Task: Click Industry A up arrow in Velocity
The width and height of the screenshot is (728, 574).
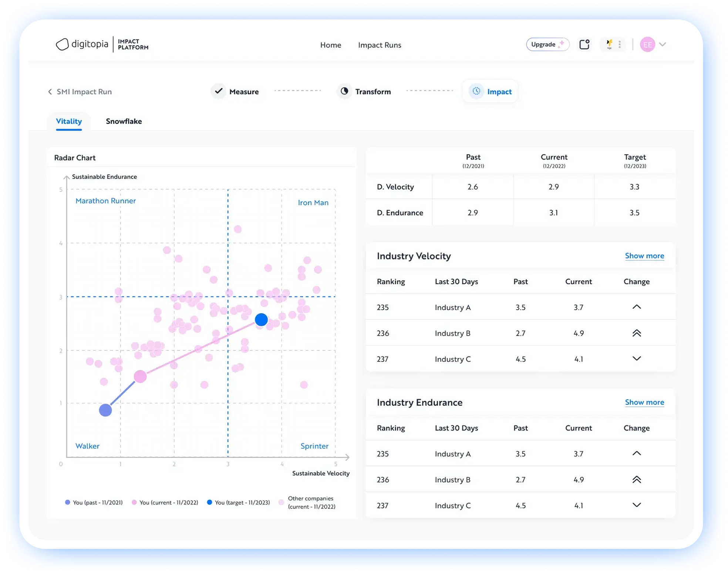Action: (636, 307)
